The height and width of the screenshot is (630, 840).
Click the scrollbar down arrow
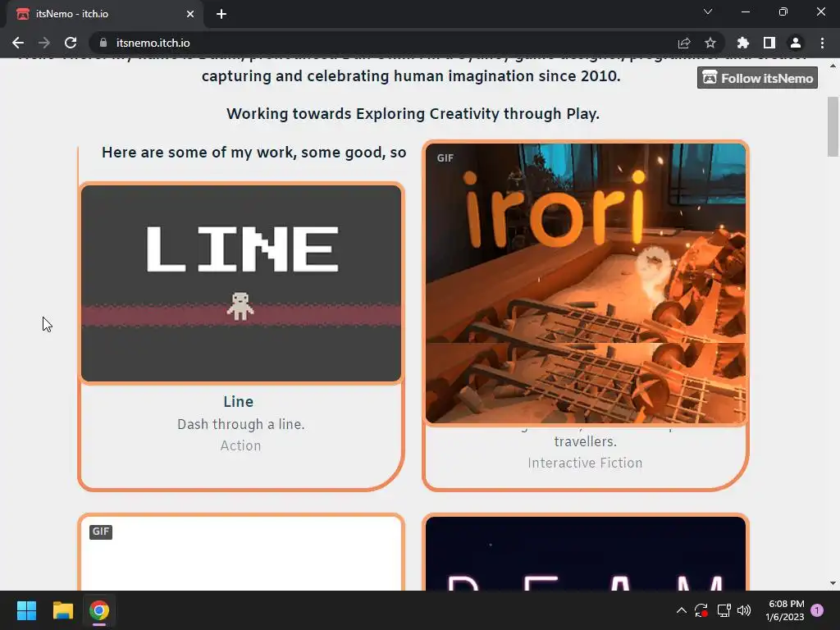833,583
